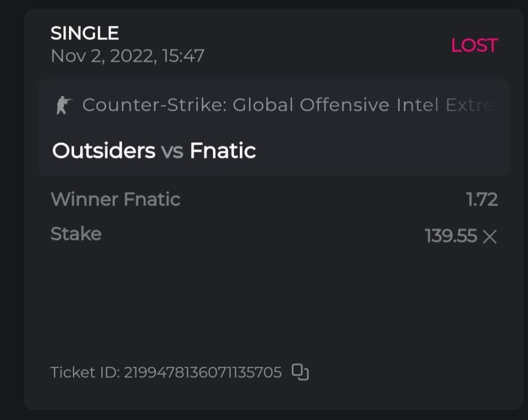This screenshot has height=420, width=528.
Task: Click the 15:47 time in bet date
Action: click(x=183, y=56)
